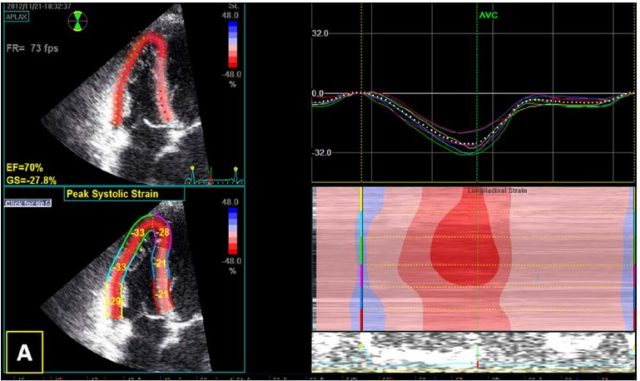Select the yellow-boxed panel A label
The width and height of the screenshot is (640, 381).
tap(24, 352)
